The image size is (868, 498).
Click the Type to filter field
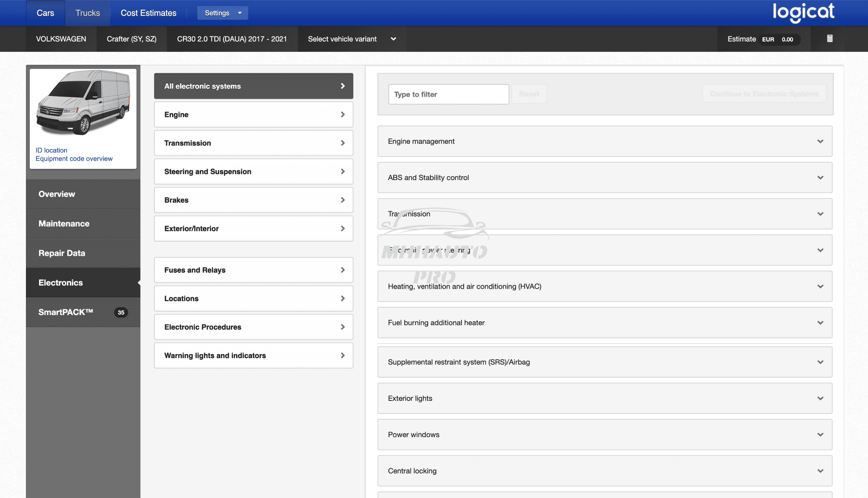click(x=448, y=94)
